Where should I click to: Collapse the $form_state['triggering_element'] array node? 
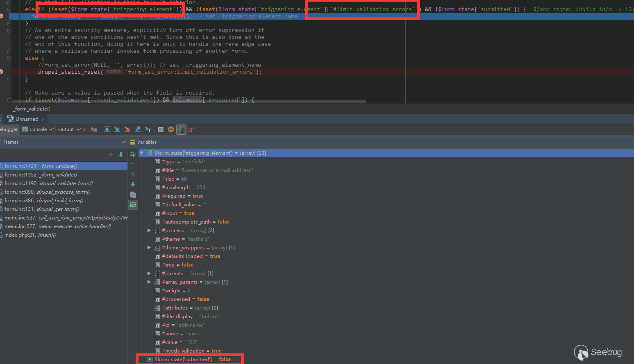pos(142,153)
